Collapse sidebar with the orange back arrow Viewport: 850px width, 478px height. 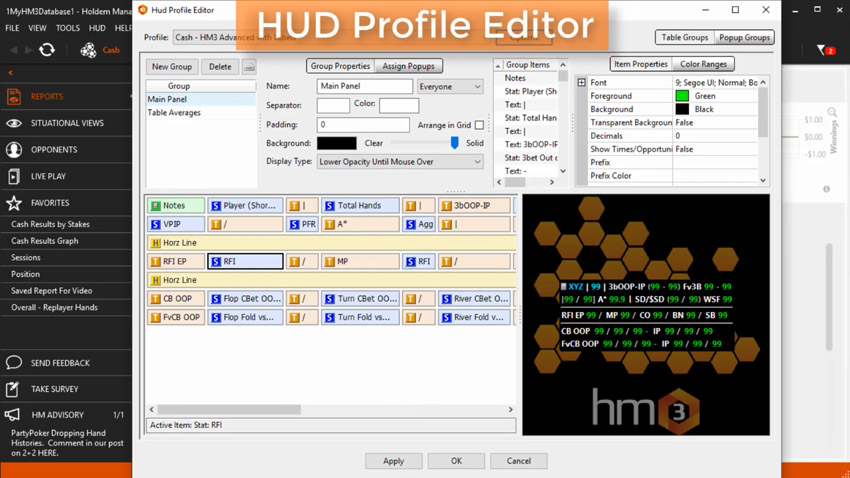(10, 73)
